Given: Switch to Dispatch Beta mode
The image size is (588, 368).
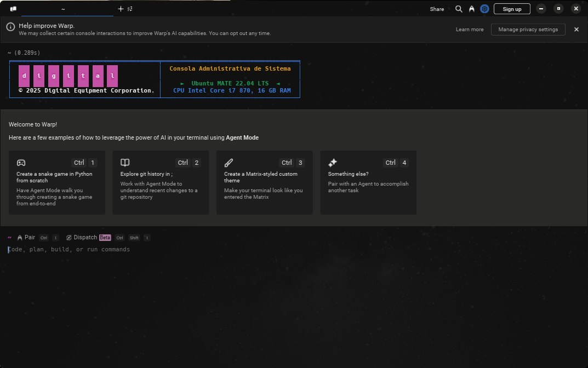Looking at the screenshot, I should [88, 238].
